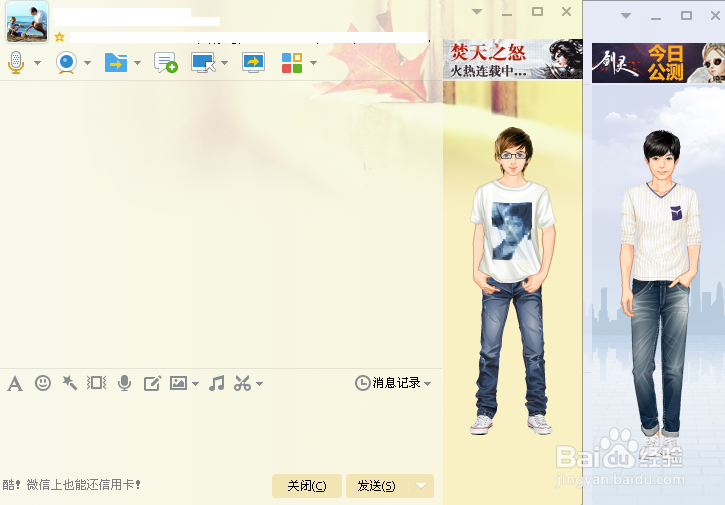Open the handwriting input pad icon
This screenshot has height=505, width=725.
click(152, 383)
